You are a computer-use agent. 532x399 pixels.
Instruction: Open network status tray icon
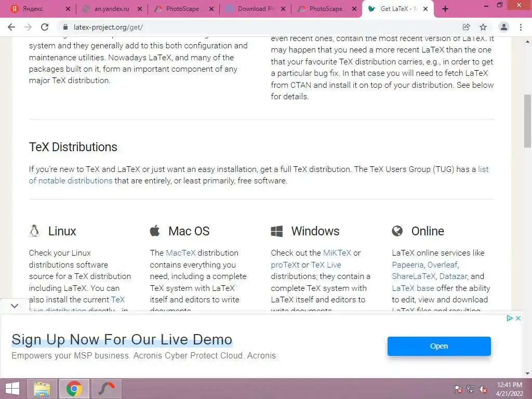[x=471, y=389]
